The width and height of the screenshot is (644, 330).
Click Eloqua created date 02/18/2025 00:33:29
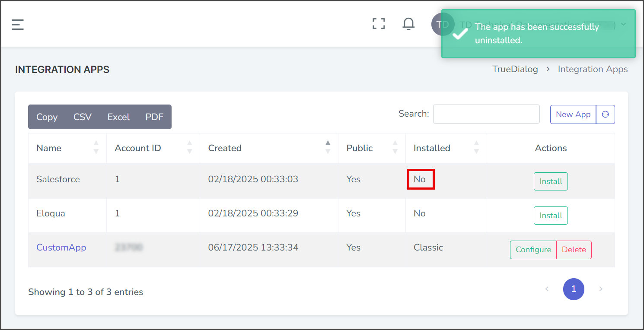pyautogui.click(x=253, y=213)
